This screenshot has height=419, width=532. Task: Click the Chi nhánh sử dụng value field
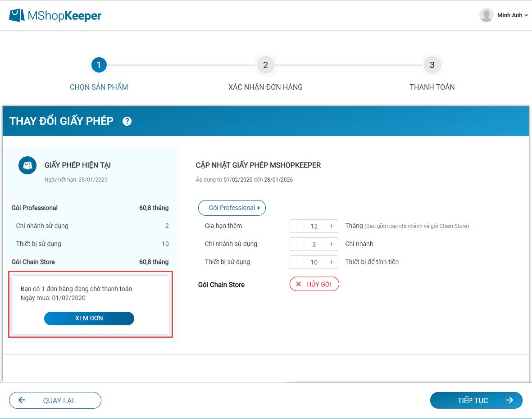[314, 244]
